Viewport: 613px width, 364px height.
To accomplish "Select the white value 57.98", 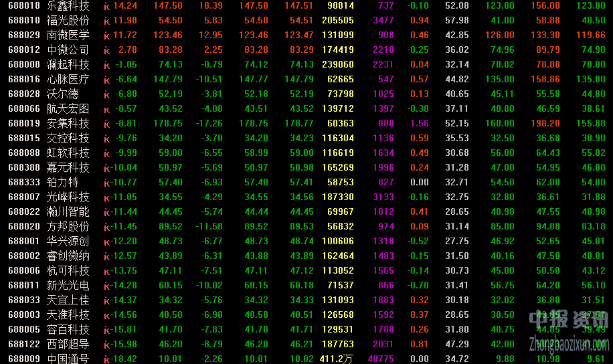I will (x=457, y=20).
